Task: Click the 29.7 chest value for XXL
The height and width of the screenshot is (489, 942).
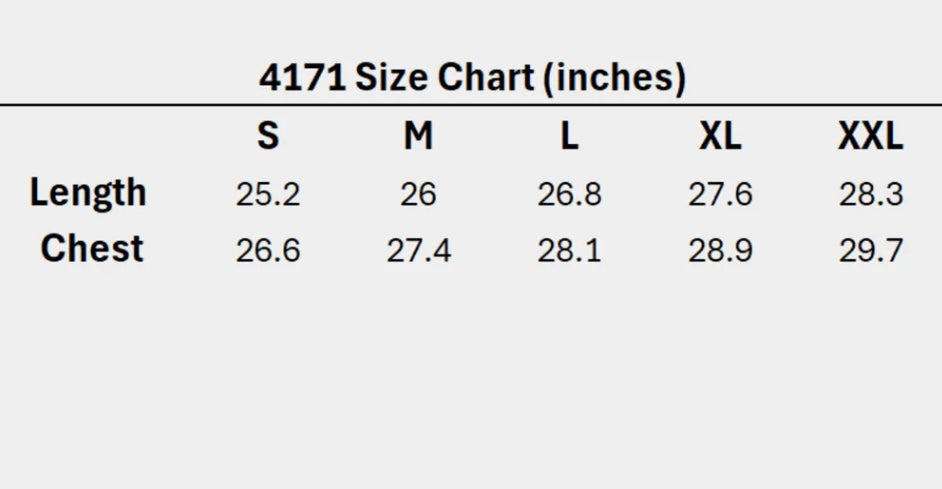Action: tap(871, 250)
